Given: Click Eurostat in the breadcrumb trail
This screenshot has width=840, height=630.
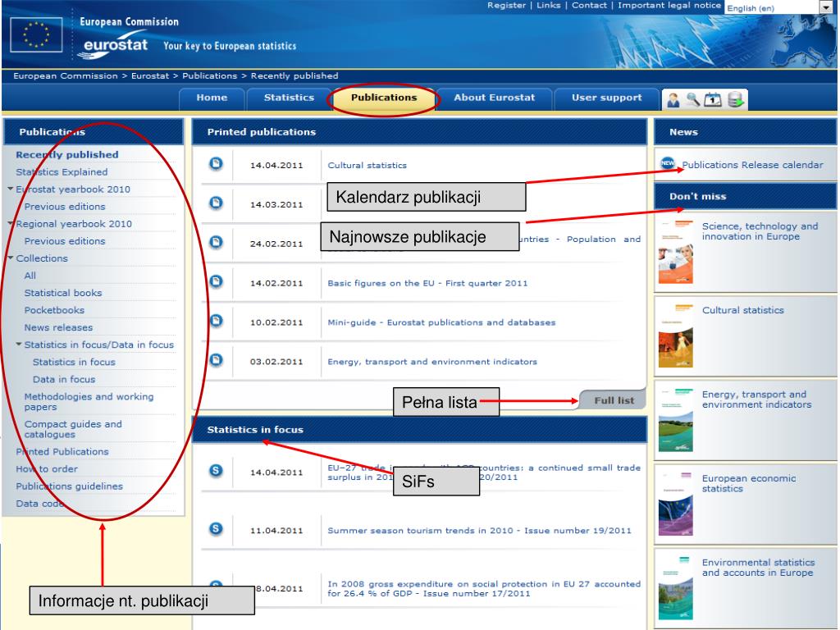Looking at the screenshot, I should 150,76.
